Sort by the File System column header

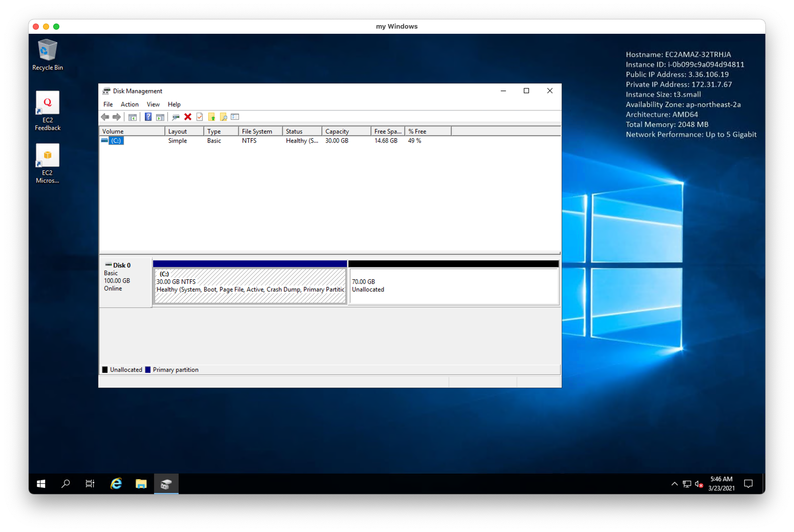coord(260,131)
